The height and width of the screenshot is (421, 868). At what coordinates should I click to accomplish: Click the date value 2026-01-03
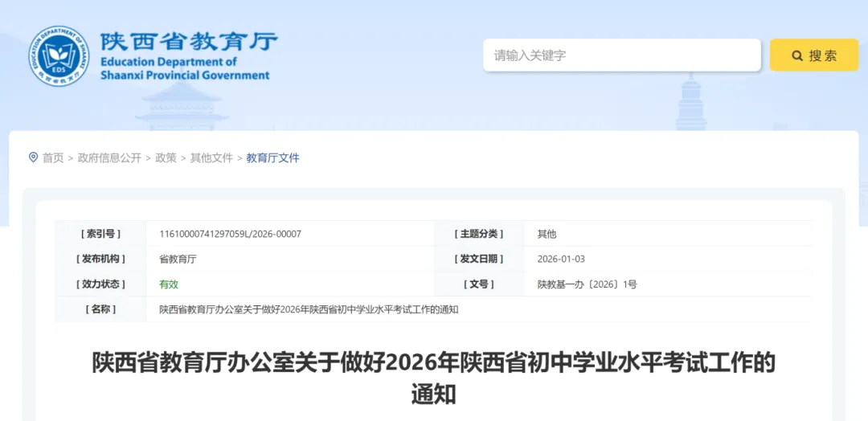click(x=561, y=259)
